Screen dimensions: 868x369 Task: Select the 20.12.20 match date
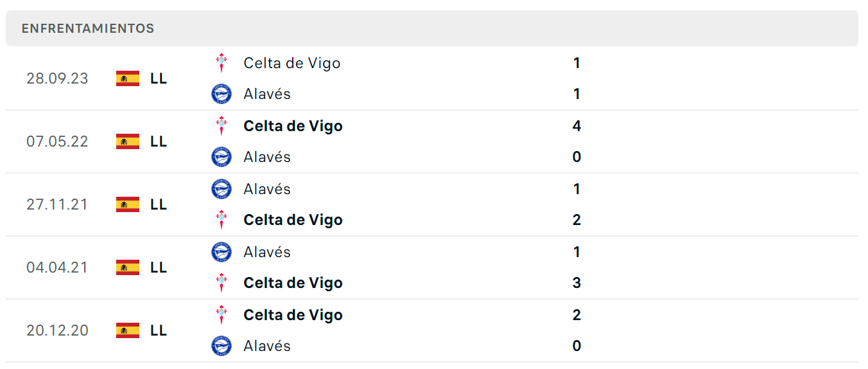click(57, 330)
